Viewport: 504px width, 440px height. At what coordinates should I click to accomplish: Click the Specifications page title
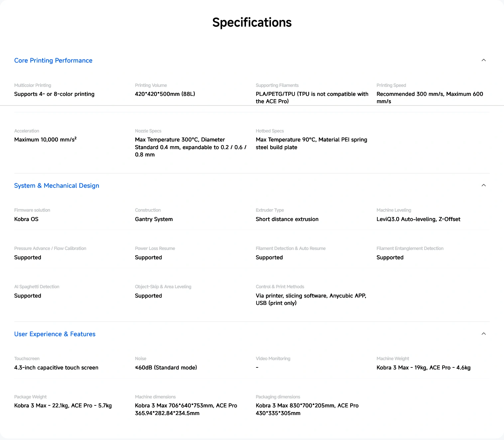pyautogui.click(x=252, y=23)
